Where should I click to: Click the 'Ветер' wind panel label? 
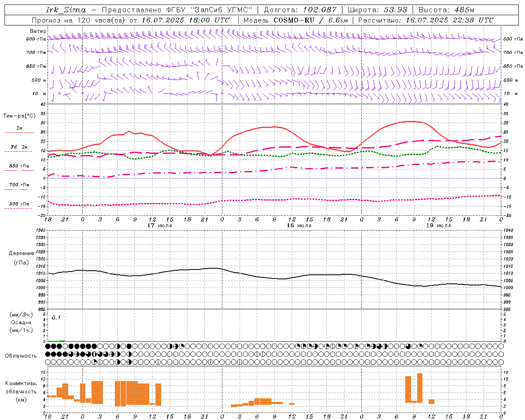coord(38,31)
